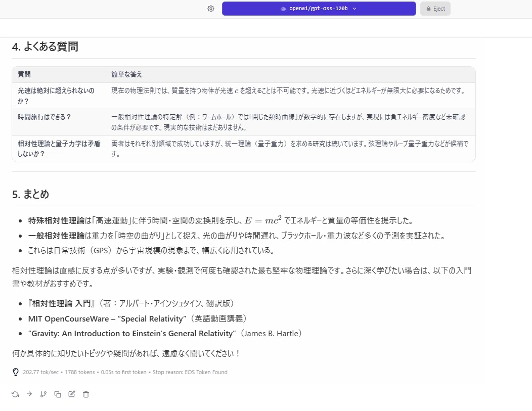Image resolution: width=532 pixels, height=411 pixels.
Task: Click the bullet starting with 特殊相対性理論
Action: [220, 220]
